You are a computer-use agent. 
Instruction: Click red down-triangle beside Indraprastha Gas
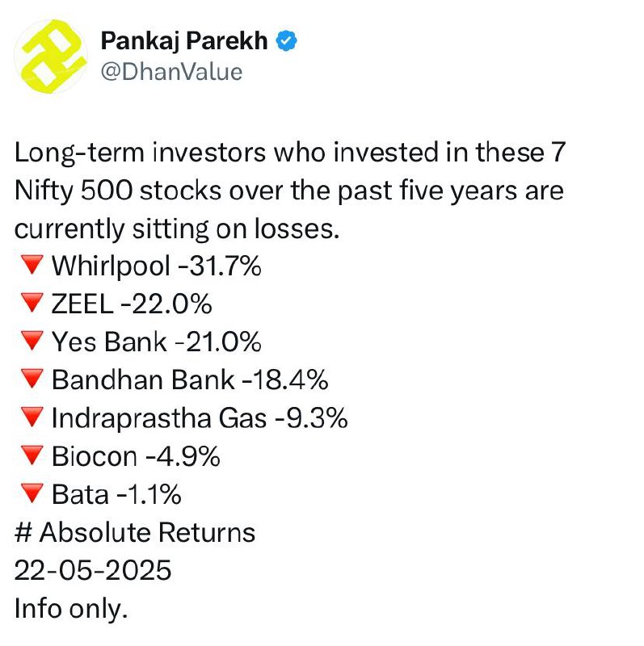[32, 417]
